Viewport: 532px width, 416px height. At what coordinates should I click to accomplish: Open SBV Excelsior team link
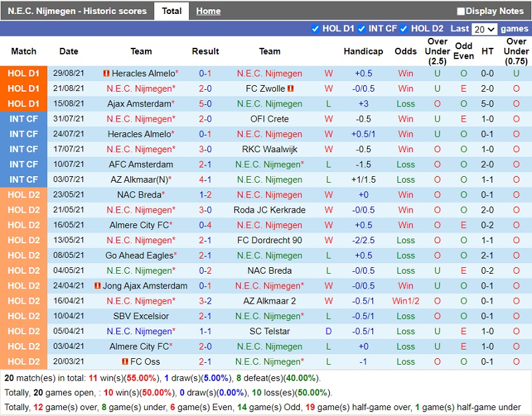coord(141,316)
